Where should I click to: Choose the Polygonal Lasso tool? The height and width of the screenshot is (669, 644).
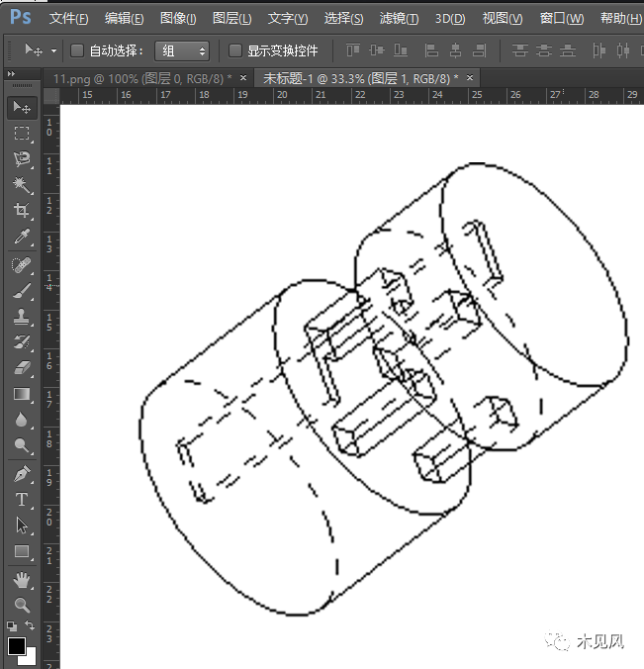point(22,159)
